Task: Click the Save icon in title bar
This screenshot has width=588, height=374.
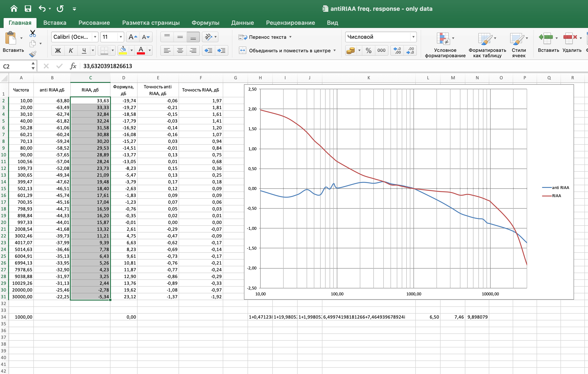Action: point(28,9)
